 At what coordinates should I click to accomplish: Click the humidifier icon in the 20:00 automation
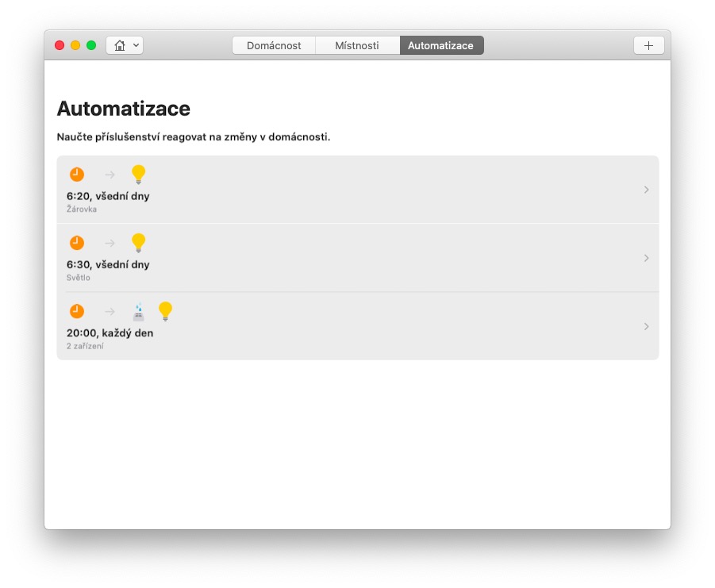[x=139, y=311]
